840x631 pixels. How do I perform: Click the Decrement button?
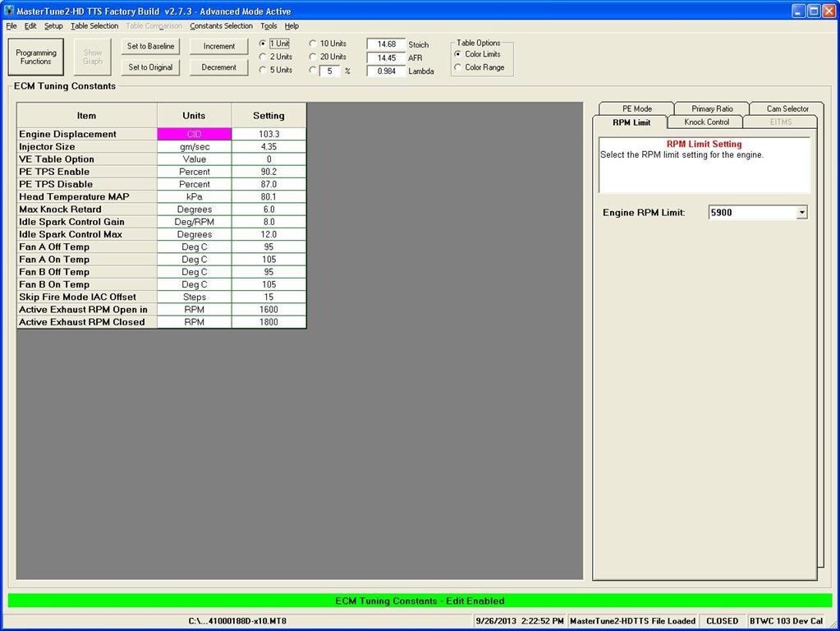pyautogui.click(x=219, y=67)
